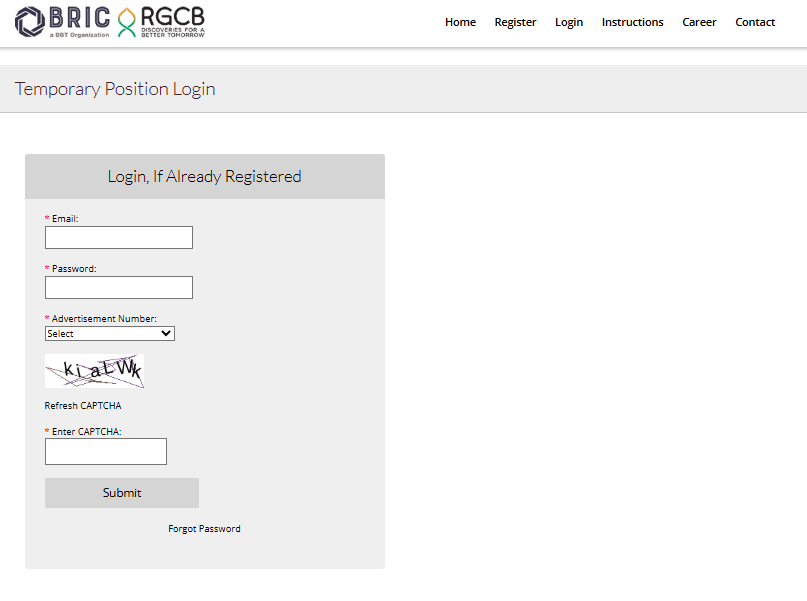The image size is (807, 601).
Task: Click the 'Login, If Already Registered' header
Action: (x=204, y=176)
